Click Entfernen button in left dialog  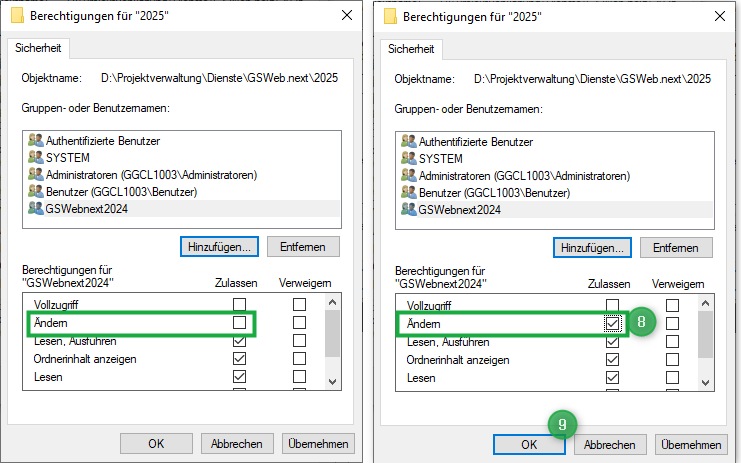click(303, 247)
